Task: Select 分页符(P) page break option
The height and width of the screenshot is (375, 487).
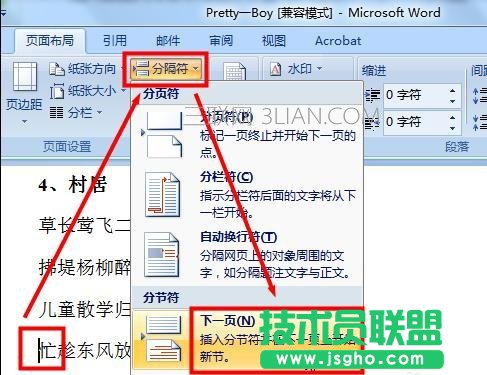Action: (247, 133)
